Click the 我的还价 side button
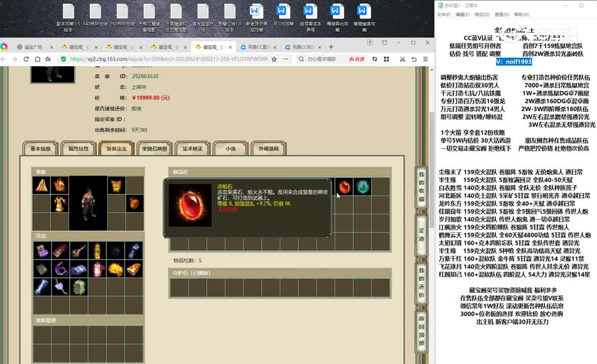Screen dimensions: 597x364 point(421,283)
